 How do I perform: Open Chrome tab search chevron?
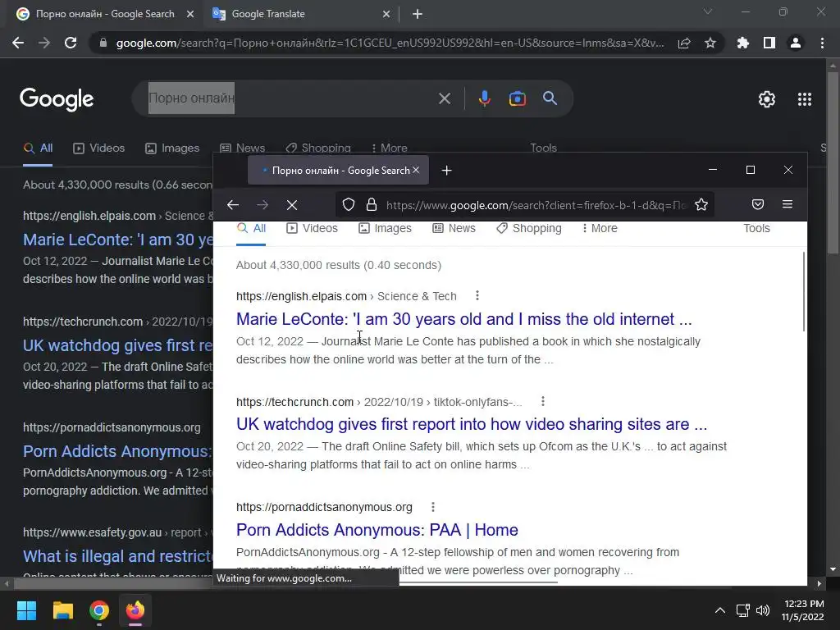[x=708, y=11]
